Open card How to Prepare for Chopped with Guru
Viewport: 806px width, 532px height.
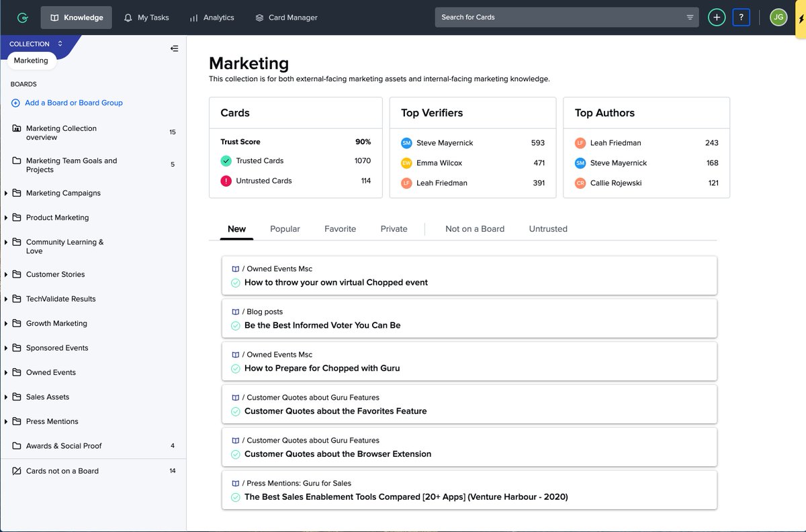pos(469,361)
